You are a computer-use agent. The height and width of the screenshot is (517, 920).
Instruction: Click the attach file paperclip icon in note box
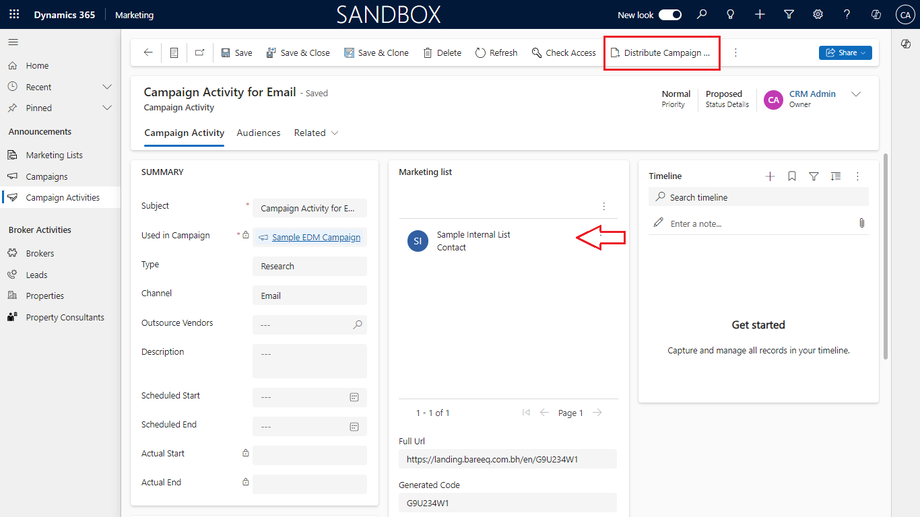[x=862, y=223]
